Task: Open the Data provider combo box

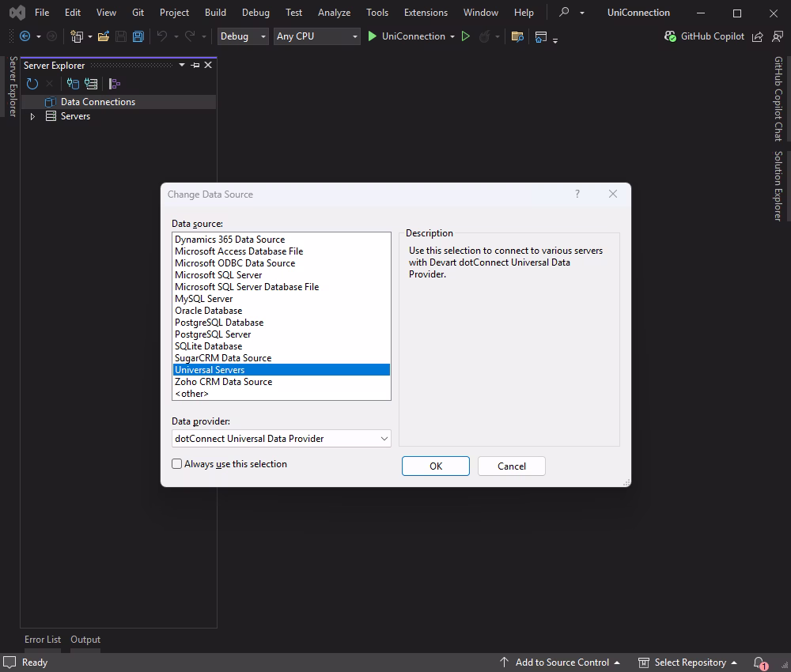Action: click(x=282, y=439)
